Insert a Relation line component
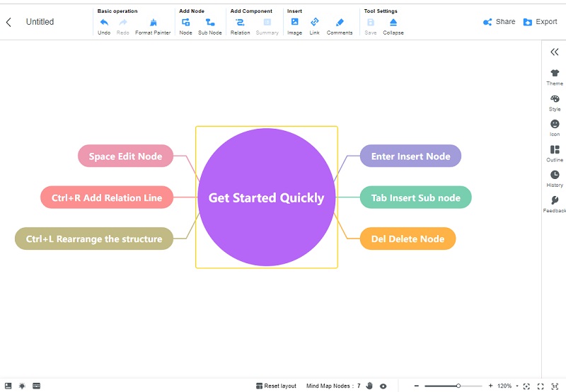566x392 pixels. coord(240,26)
